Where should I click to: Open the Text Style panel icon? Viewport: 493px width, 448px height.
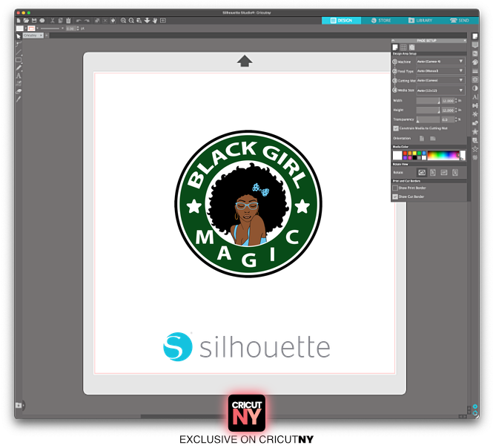click(474, 97)
